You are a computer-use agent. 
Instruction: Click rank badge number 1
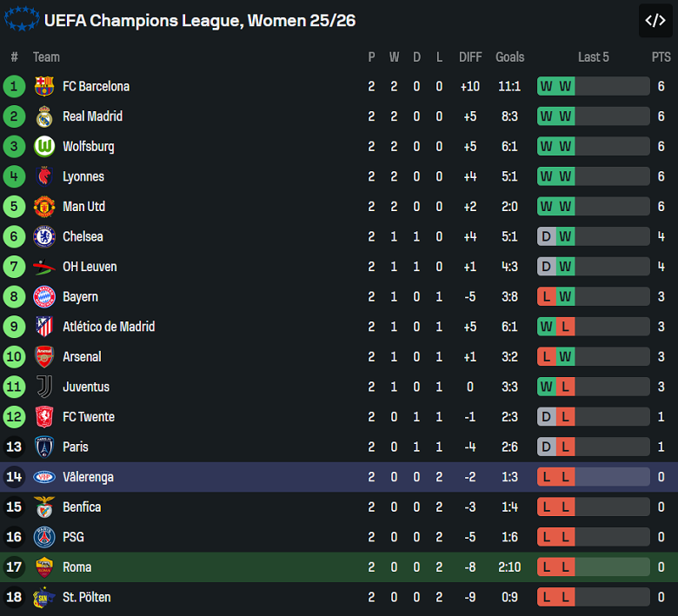click(15, 86)
